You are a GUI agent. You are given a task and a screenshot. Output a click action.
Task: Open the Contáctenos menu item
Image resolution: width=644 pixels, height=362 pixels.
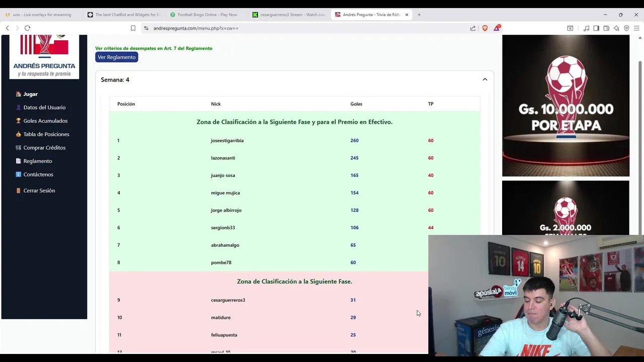tap(38, 174)
